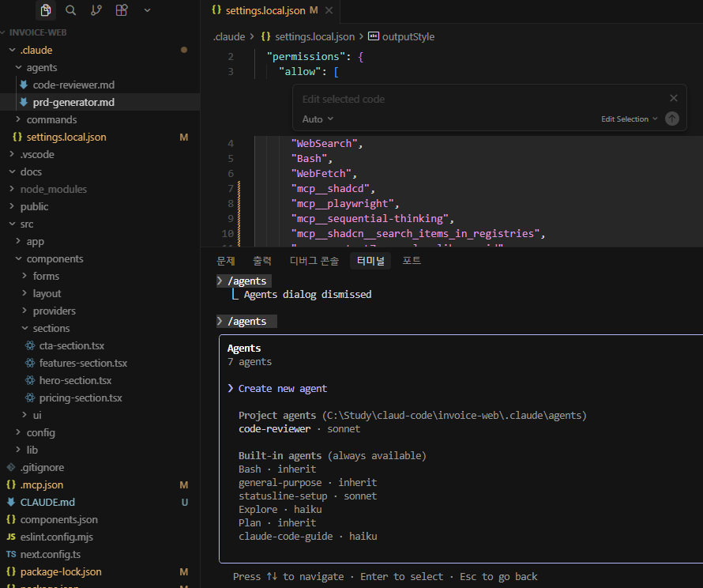
Task: Switch to the 디버그 콘솔 panel tab
Action: tap(314, 261)
